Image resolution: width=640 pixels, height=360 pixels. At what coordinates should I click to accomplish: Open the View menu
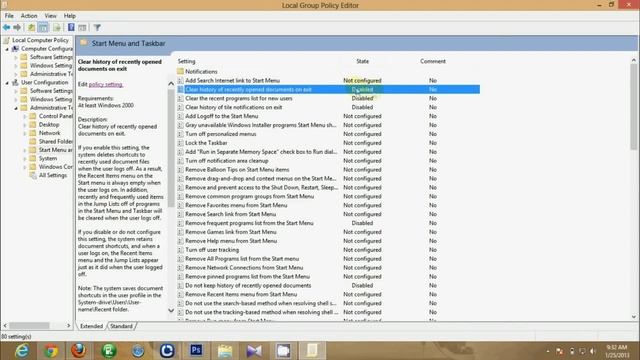coord(51,16)
